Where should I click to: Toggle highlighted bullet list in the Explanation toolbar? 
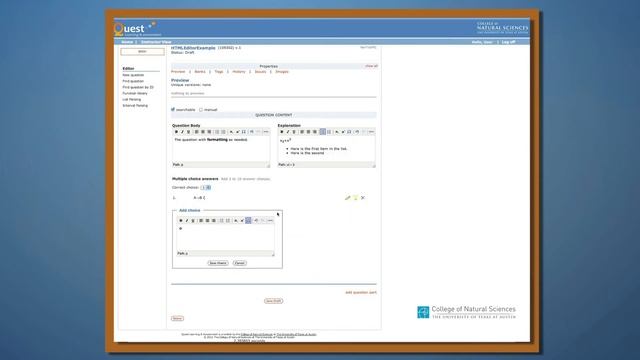coord(322,132)
